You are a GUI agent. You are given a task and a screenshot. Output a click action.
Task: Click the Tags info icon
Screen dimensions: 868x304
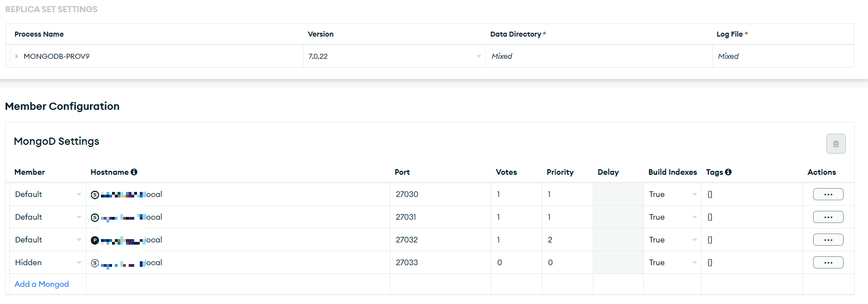[728, 172]
